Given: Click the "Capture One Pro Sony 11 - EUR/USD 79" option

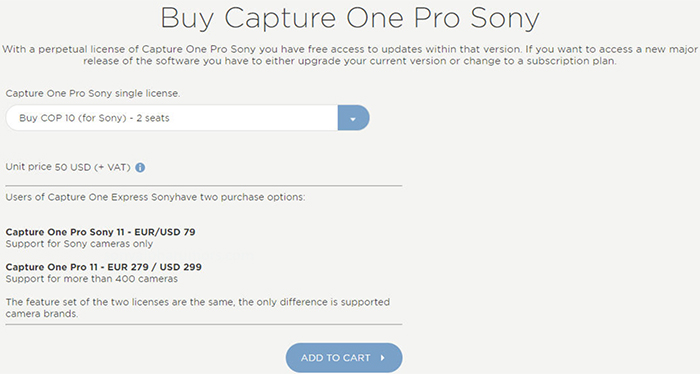Looking at the screenshot, I should point(100,232).
